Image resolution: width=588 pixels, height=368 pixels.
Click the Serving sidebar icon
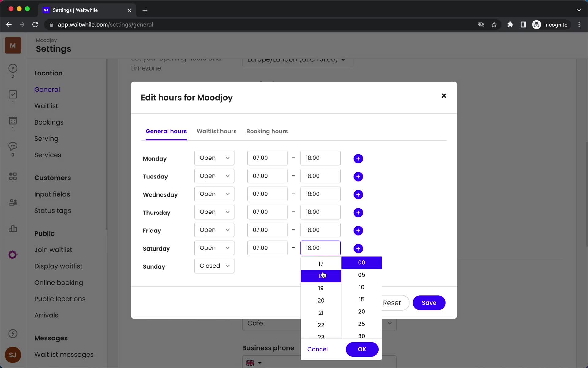pyautogui.click(x=47, y=139)
